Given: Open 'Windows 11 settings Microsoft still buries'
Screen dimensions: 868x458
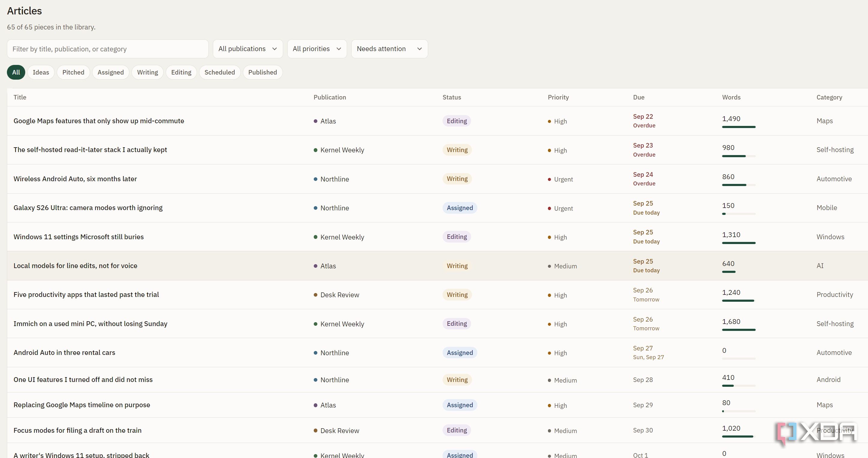Looking at the screenshot, I should point(78,237).
